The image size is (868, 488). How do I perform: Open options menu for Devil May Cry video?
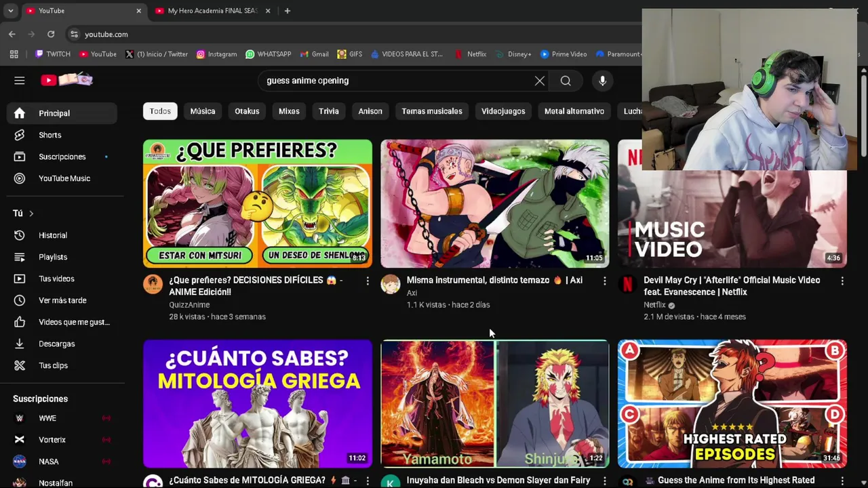pyautogui.click(x=842, y=281)
